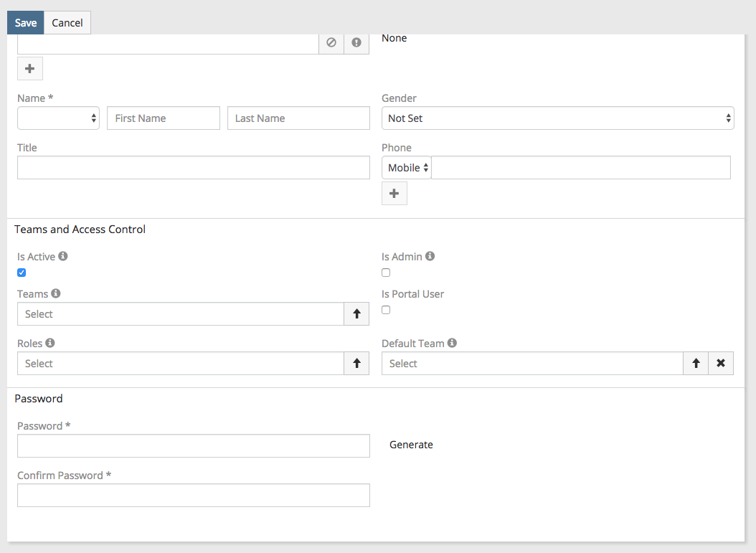The image size is (756, 553).
Task: Open the name salutation dropdown
Action: [58, 118]
